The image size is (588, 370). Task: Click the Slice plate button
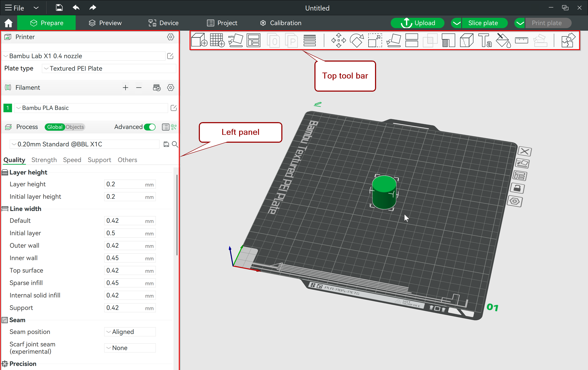[x=482, y=23]
